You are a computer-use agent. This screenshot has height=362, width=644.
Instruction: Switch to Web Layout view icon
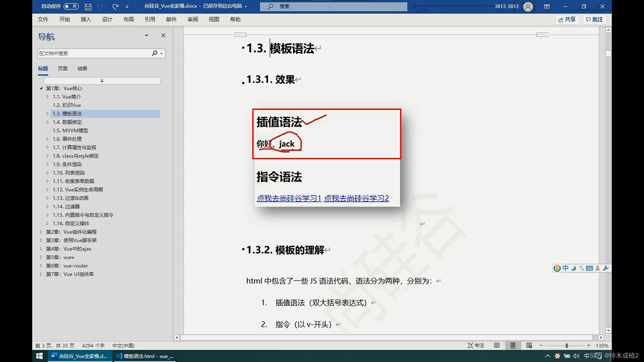[529, 346]
